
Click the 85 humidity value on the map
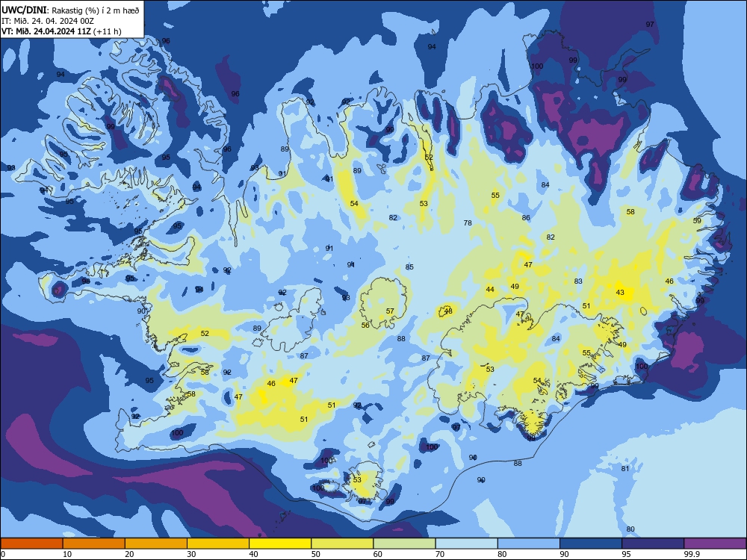point(409,267)
